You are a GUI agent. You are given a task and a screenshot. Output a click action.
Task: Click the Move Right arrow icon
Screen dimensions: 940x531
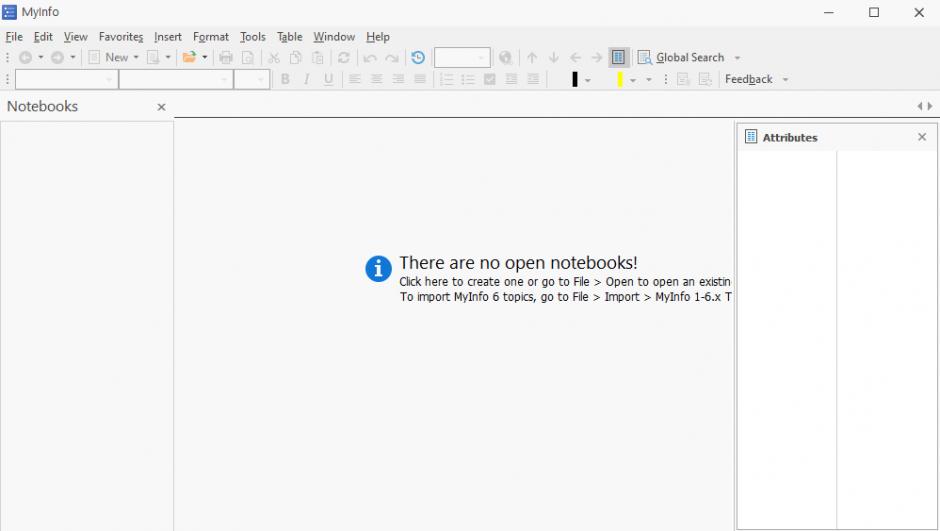(596, 58)
